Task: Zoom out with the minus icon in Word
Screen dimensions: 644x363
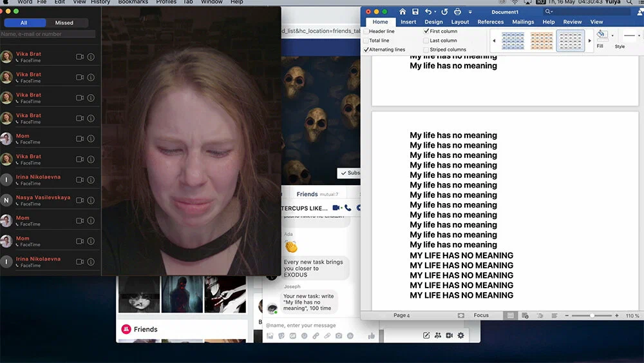Action: coord(567,315)
